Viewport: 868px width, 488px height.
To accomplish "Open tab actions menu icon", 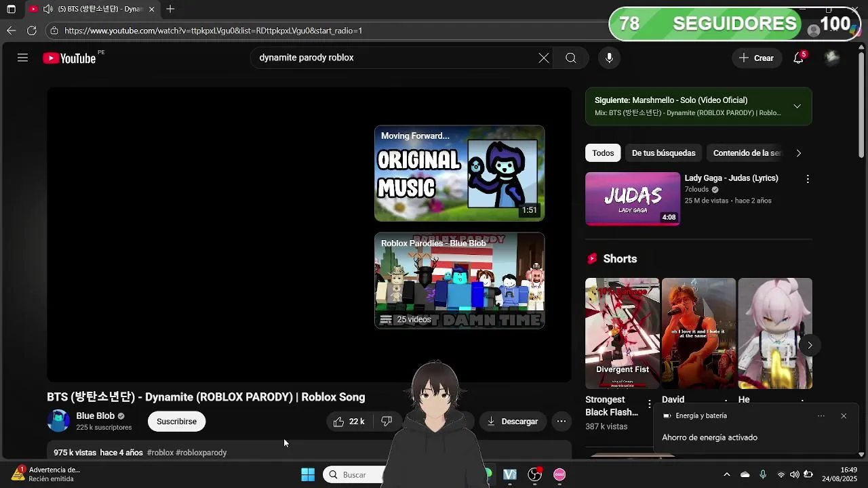I will (11, 9).
